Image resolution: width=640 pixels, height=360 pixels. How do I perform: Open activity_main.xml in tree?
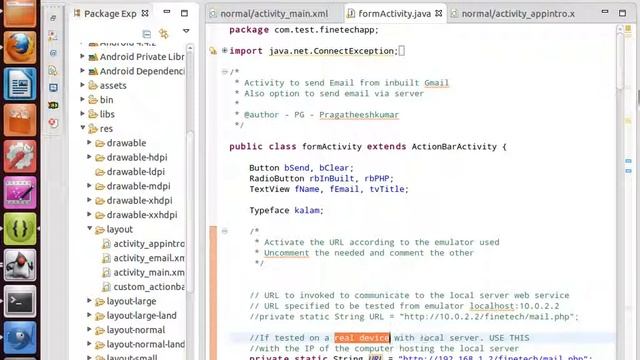[x=149, y=272]
